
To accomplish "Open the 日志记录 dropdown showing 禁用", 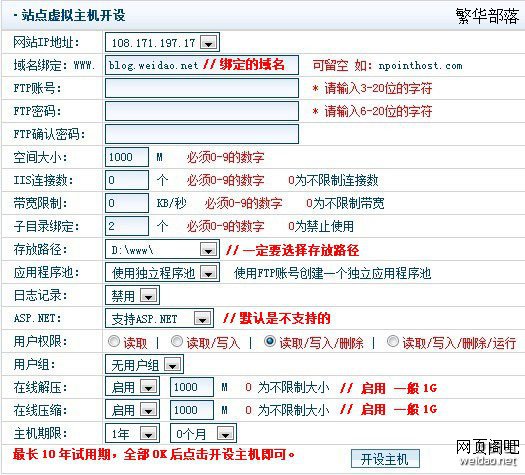I will (x=132, y=295).
